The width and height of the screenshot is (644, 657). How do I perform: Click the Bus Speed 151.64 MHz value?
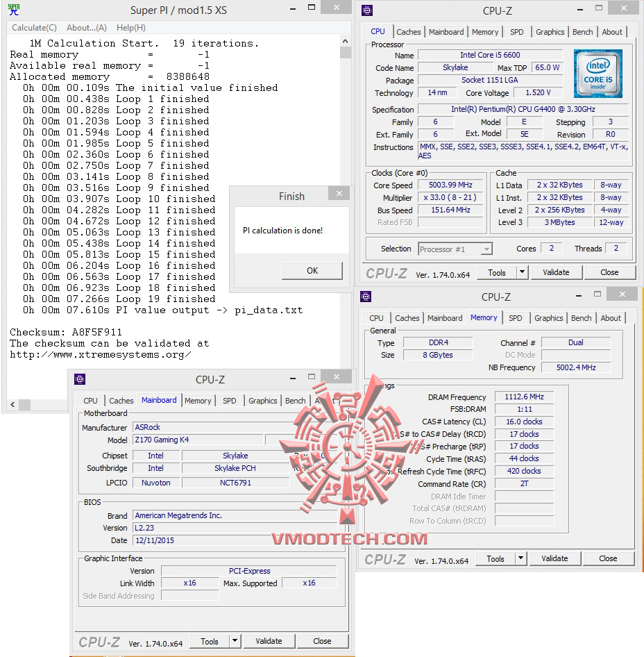(x=450, y=210)
